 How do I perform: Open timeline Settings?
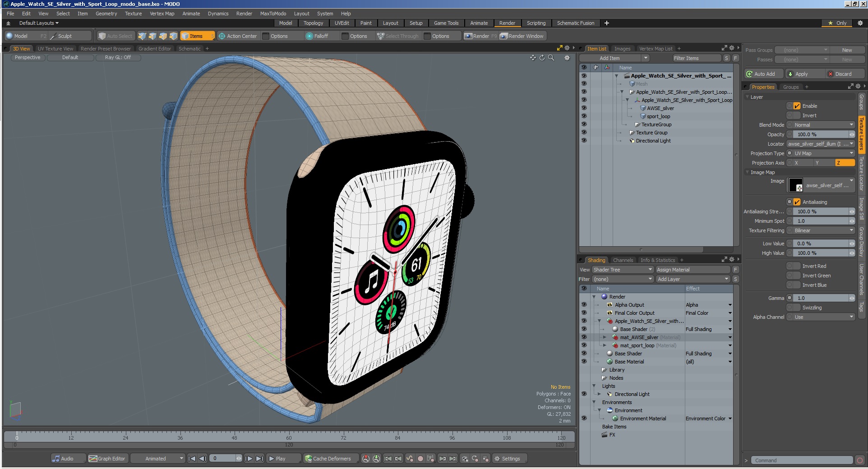click(511, 459)
